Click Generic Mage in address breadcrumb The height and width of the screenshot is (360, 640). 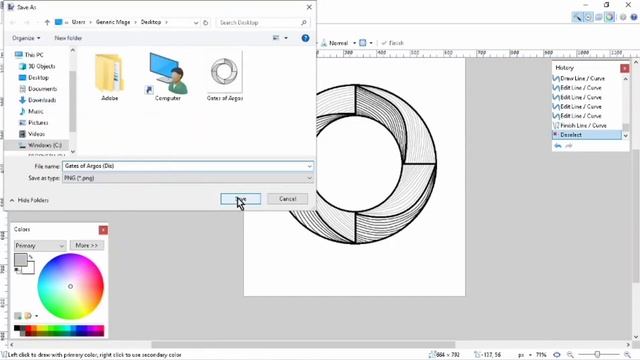pos(113,22)
